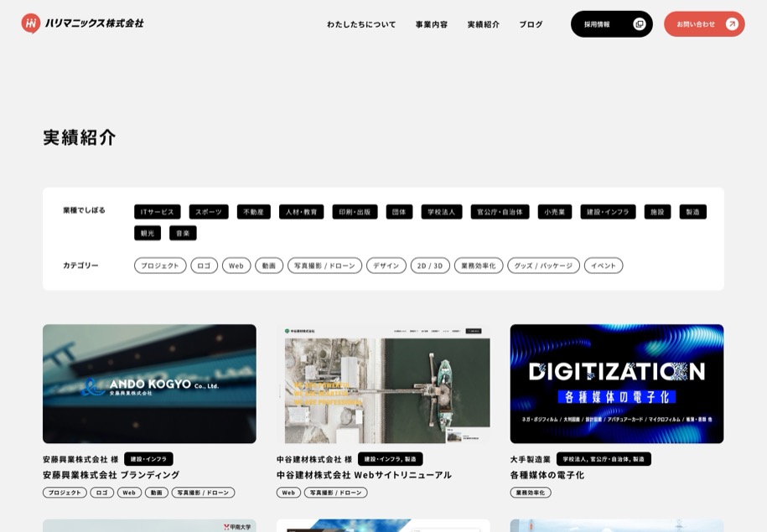Choose 写真撮影 / ドローン category in filter panel

[324, 266]
